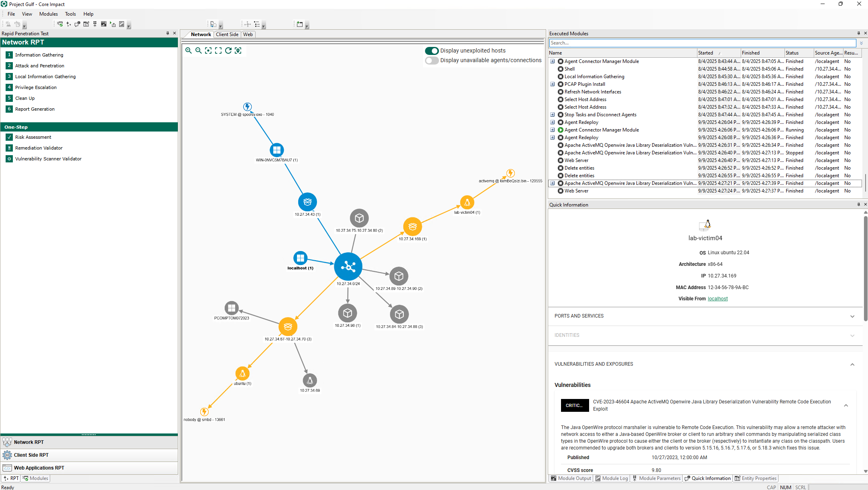The width and height of the screenshot is (868, 490).
Task: Click the localhost link under Visible From
Action: pyautogui.click(x=718, y=298)
